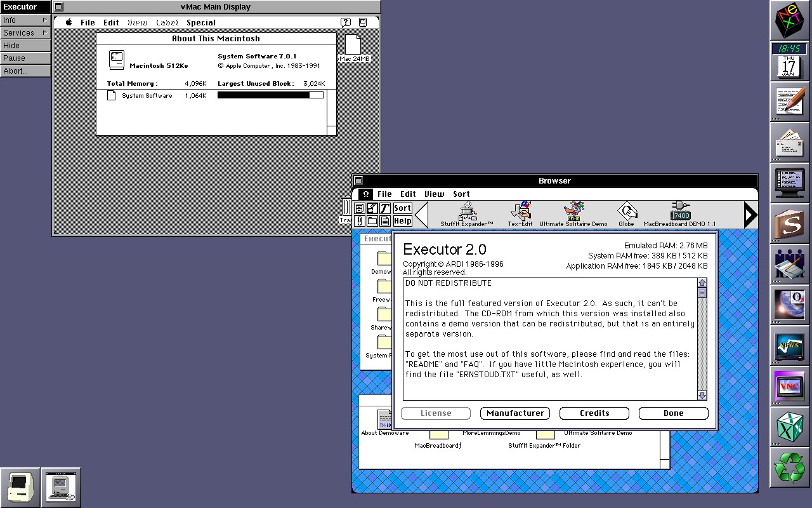Screen dimensions: 812x508
Task: Click the down arrow of the license text scrollbar
Action: point(702,395)
